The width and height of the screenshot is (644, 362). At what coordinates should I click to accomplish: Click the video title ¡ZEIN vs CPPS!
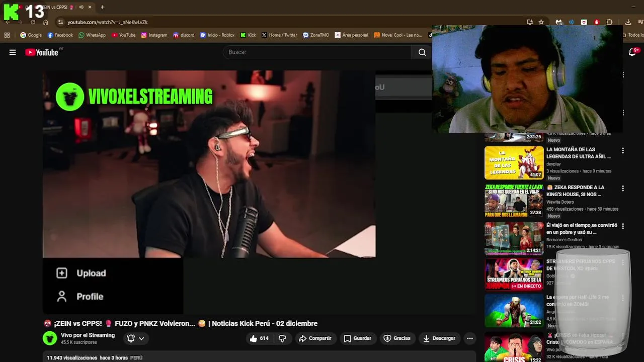tap(181, 323)
